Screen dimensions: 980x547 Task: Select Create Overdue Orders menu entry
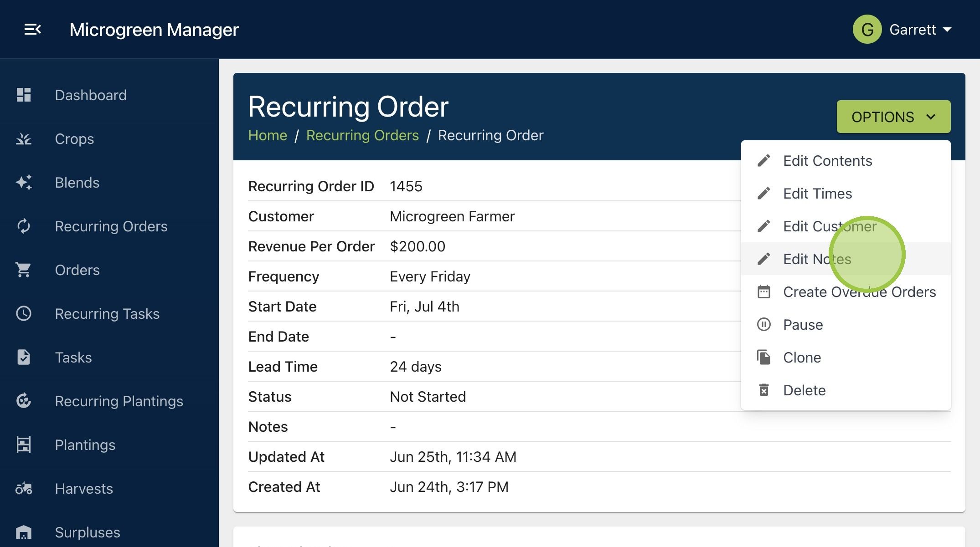click(859, 291)
